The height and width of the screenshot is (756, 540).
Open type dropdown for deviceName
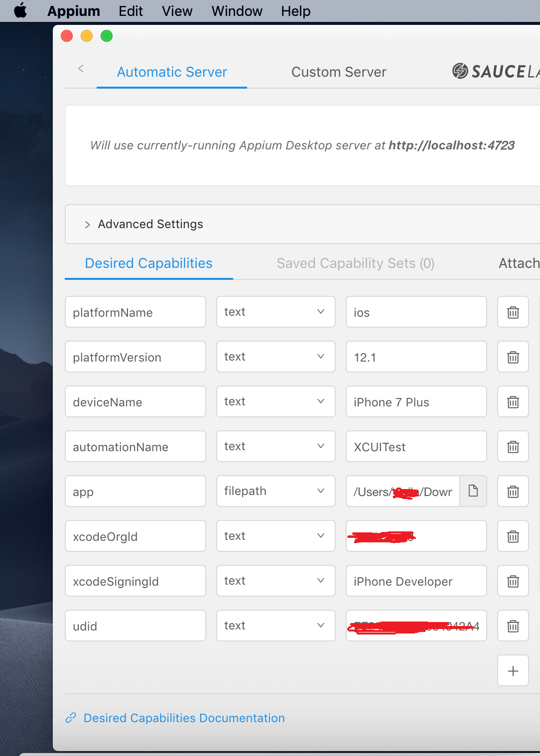[275, 401]
